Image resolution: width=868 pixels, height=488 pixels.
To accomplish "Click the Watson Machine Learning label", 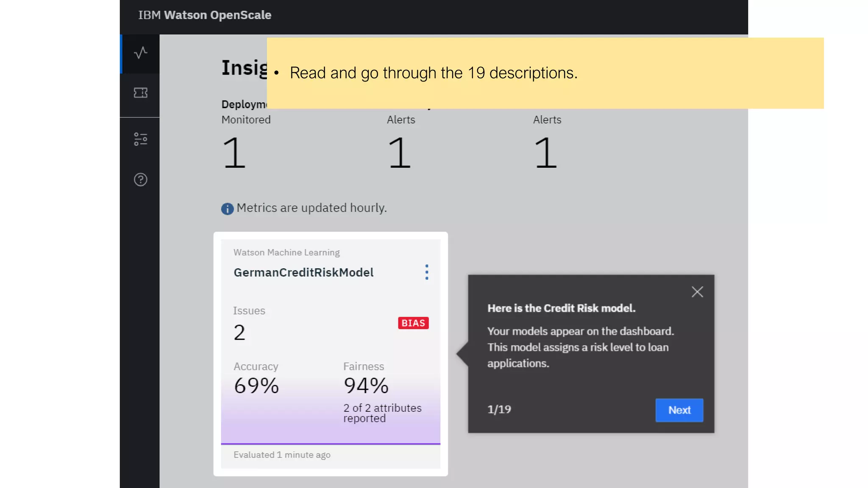I will point(287,252).
